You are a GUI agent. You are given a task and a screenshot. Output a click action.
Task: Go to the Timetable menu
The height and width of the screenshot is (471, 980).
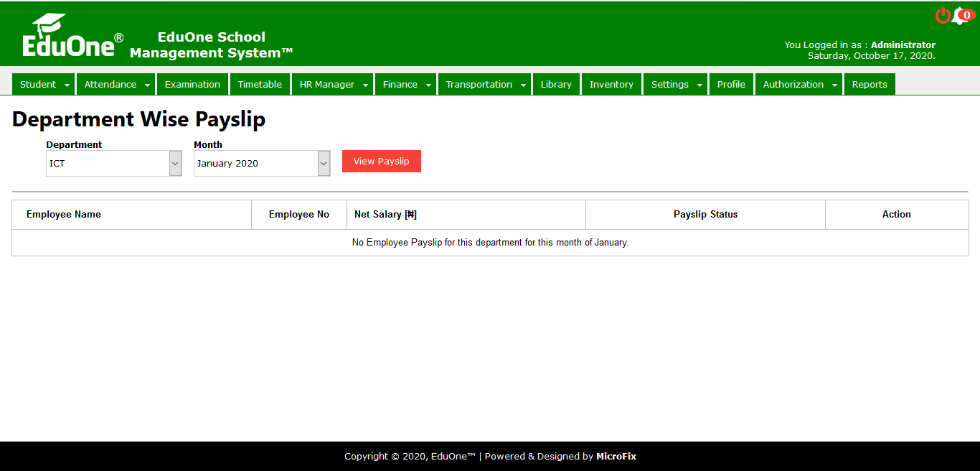point(260,84)
